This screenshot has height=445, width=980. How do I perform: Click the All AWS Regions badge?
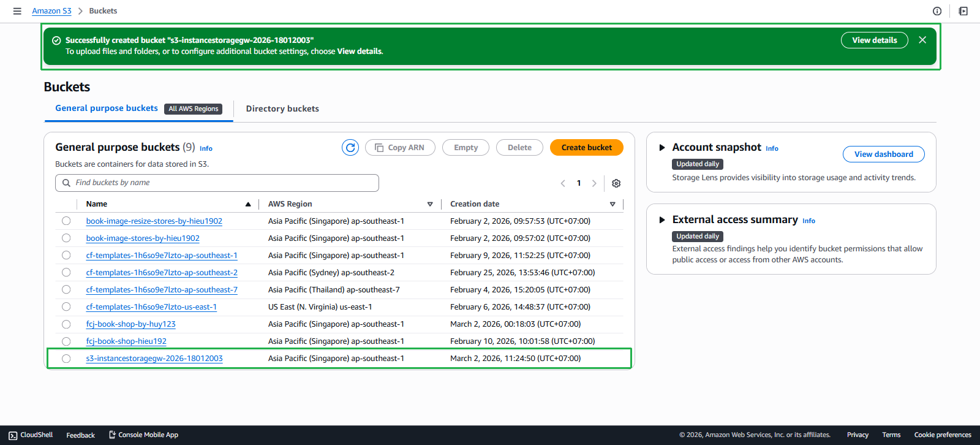point(194,109)
